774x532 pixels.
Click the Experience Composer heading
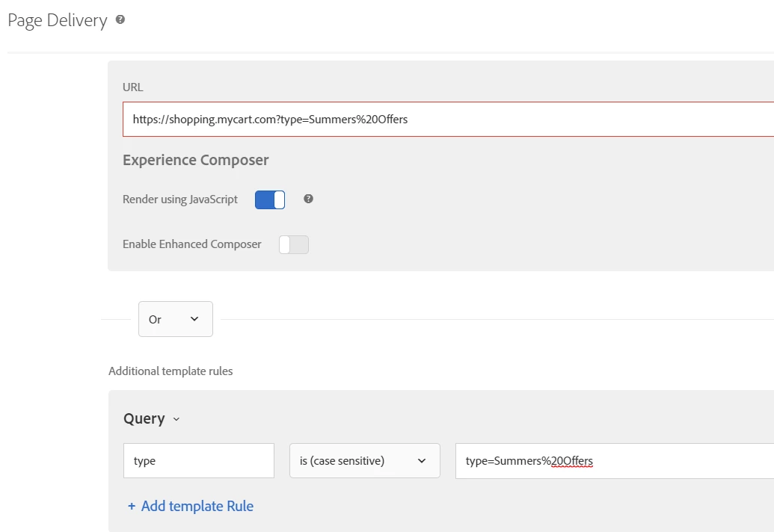tap(195, 160)
